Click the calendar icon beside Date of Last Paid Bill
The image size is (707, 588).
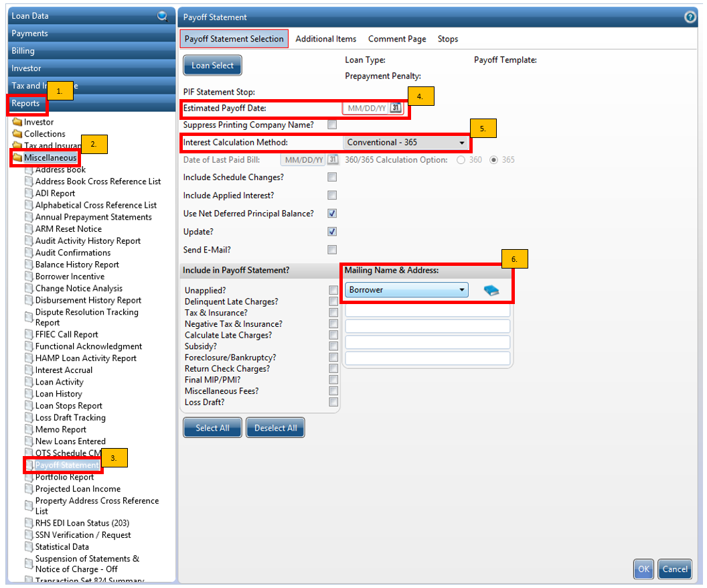(332, 159)
